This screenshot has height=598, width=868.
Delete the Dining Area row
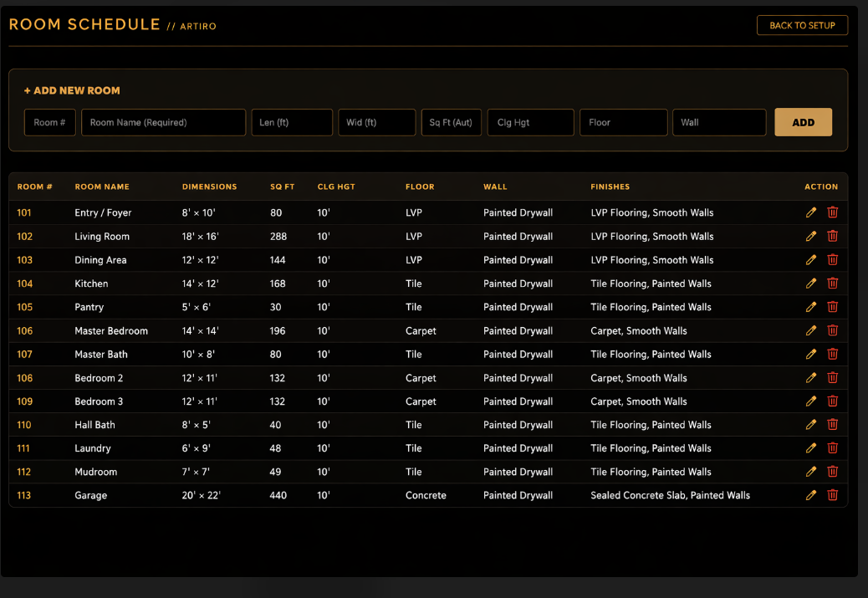(x=832, y=260)
